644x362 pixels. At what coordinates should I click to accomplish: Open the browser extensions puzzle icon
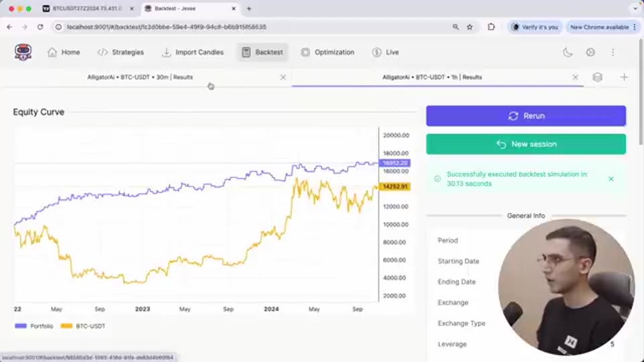click(491, 27)
